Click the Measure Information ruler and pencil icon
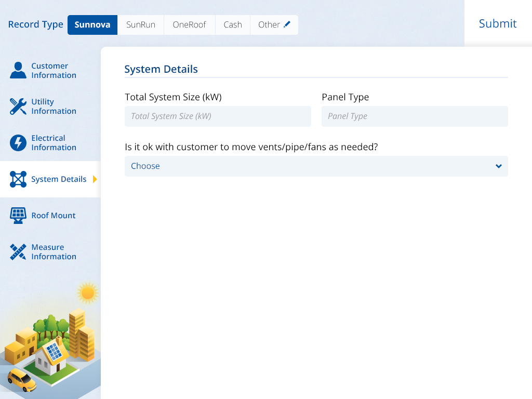This screenshot has height=399, width=532. (x=18, y=252)
